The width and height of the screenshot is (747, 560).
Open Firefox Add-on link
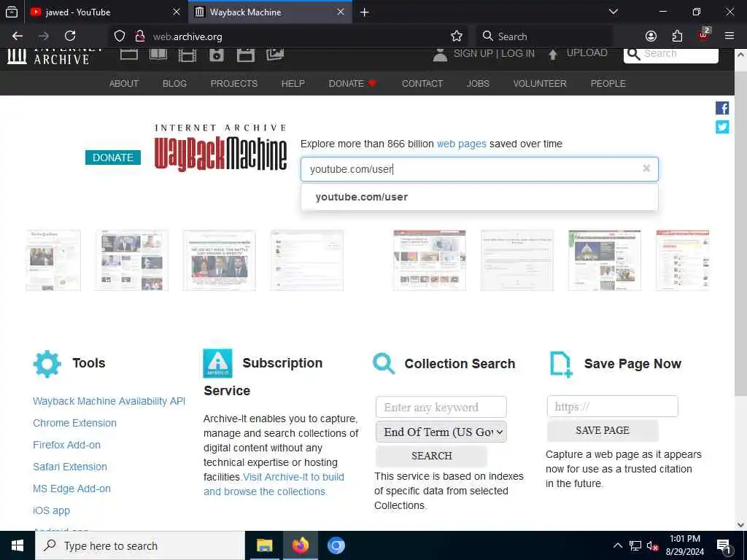click(x=66, y=446)
